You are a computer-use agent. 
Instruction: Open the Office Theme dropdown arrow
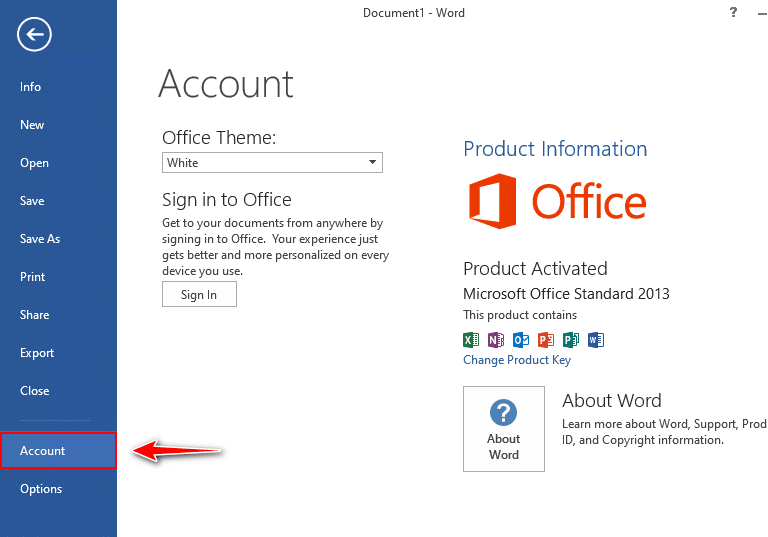(x=373, y=162)
